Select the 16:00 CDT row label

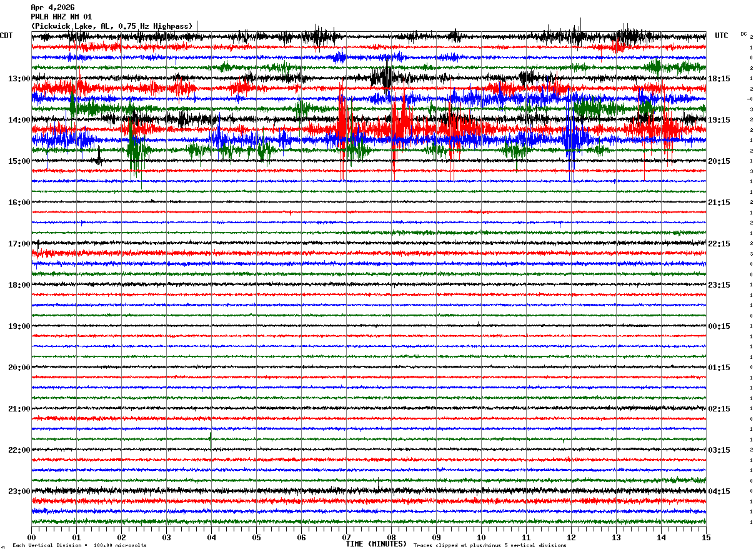19,203
